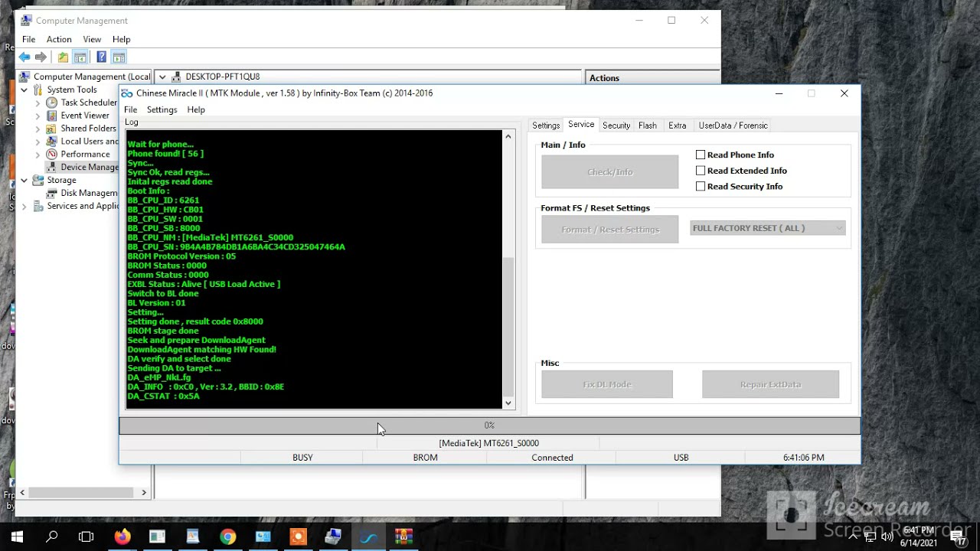Open Help from blue question mark icon
The image size is (980, 551).
point(101,57)
